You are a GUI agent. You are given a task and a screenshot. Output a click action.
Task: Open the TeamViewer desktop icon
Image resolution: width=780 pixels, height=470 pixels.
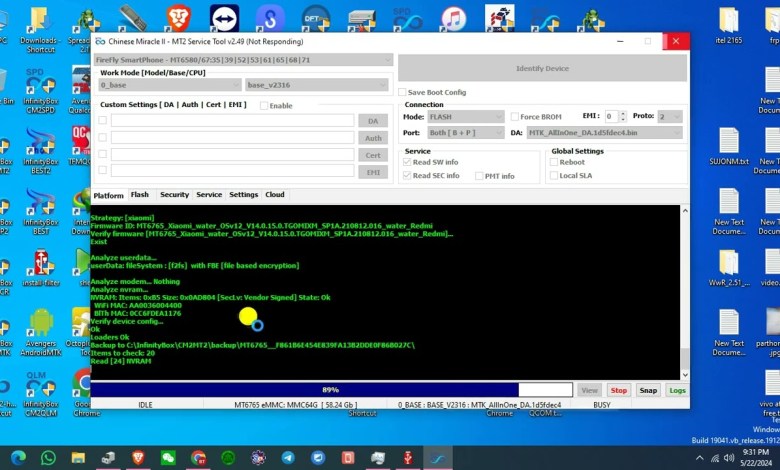pyautogui.click(x=224, y=18)
